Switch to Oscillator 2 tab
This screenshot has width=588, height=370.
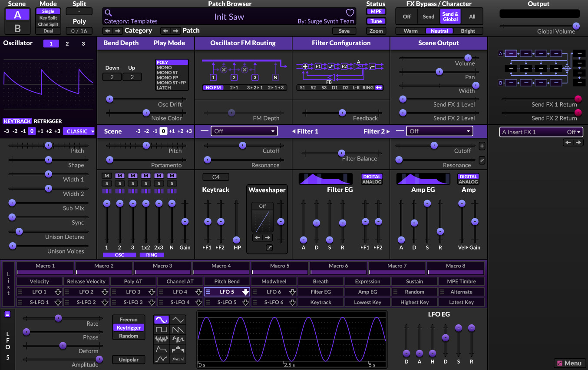pos(67,43)
